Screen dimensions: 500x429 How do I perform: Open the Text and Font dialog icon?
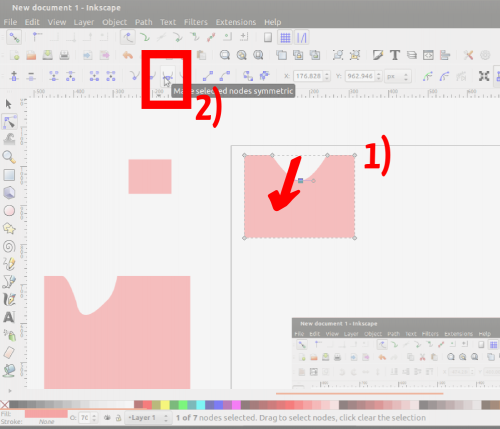coord(395,55)
